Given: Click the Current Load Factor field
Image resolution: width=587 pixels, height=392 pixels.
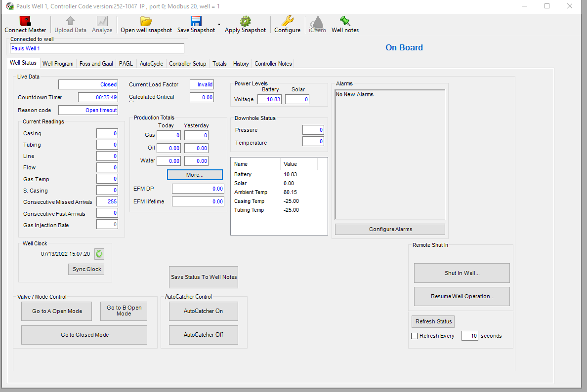Looking at the screenshot, I should tap(202, 84).
